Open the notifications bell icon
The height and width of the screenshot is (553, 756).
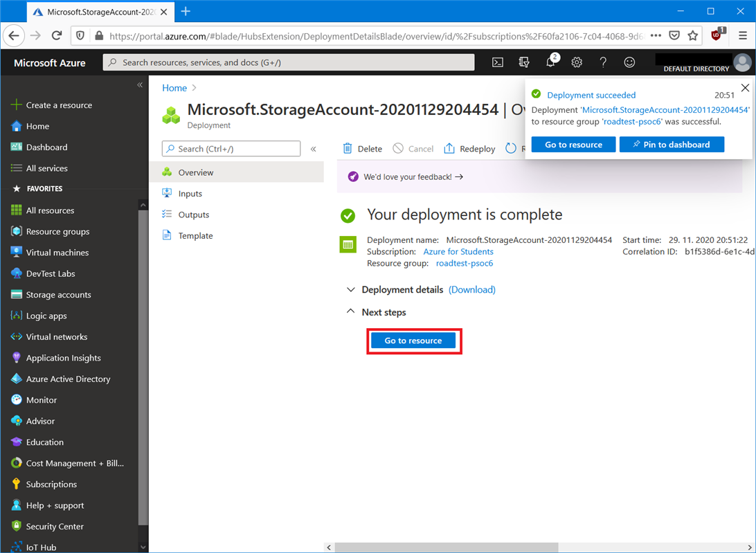click(550, 62)
